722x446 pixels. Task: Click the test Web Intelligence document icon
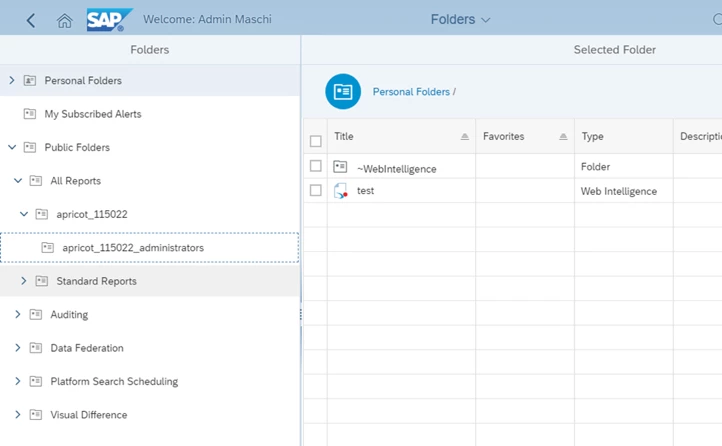(x=340, y=191)
